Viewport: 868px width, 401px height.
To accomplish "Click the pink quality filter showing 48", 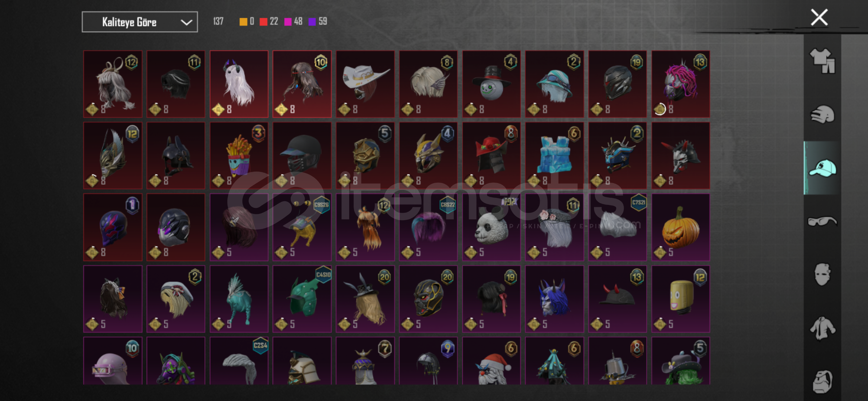I will [293, 22].
